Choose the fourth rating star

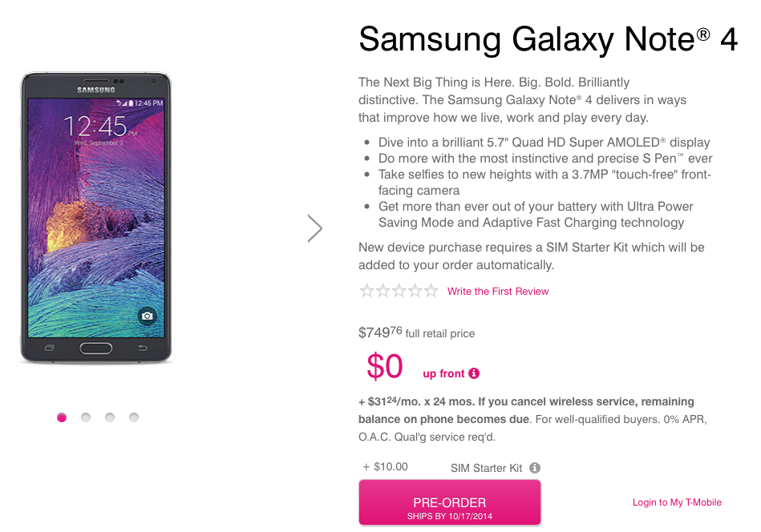(415, 291)
